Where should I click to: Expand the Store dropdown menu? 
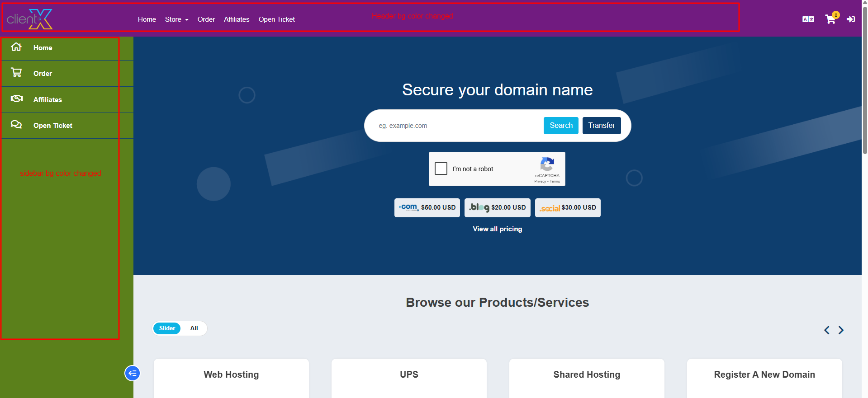176,19
